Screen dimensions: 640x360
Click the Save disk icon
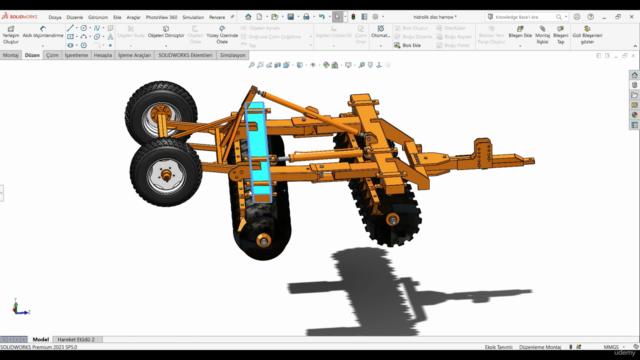pos(291,17)
